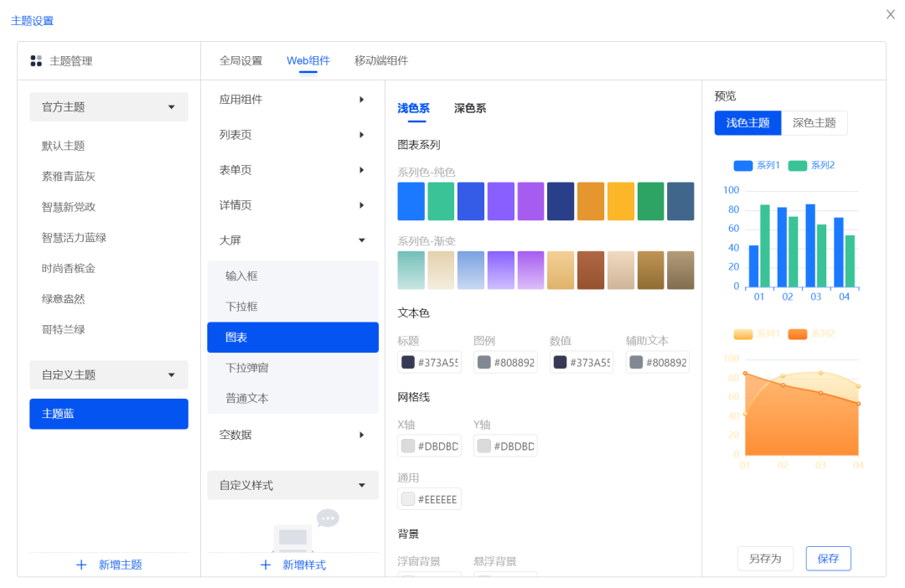Click the 系列1 light orange legend marker

(x=742, y=334)
